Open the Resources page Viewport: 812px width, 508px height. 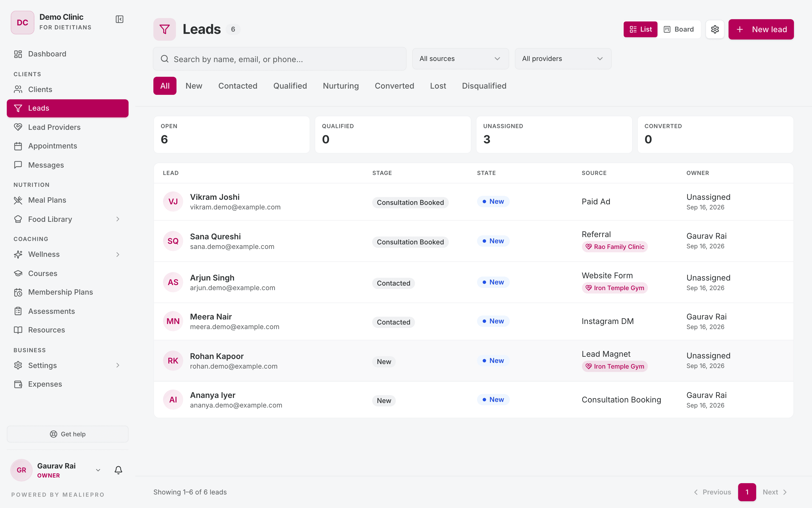tap(67, 330)
